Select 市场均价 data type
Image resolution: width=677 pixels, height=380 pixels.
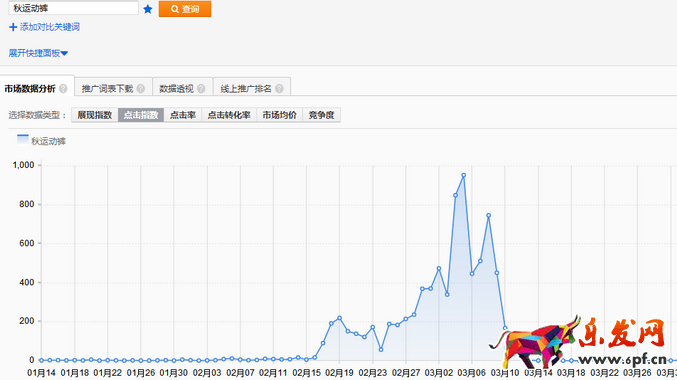(279, 115)
